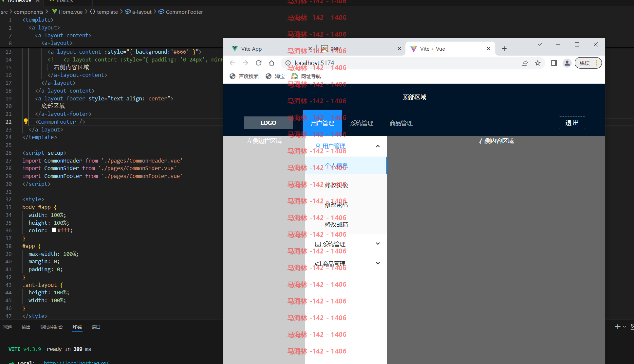
Task: Open the 输出 panel tab
Action: (26, 327)
